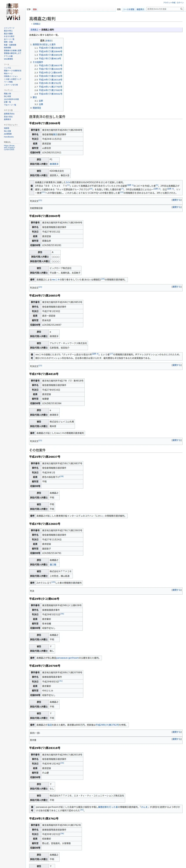Click 唐澤貴洋 link in 20848号 plaintiff table
This screenshot has height=868, width=186.
pos(54,164)
